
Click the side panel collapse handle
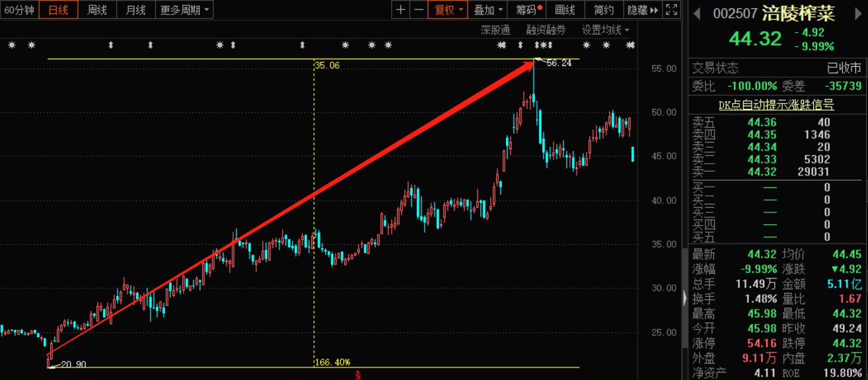[684, 299]
